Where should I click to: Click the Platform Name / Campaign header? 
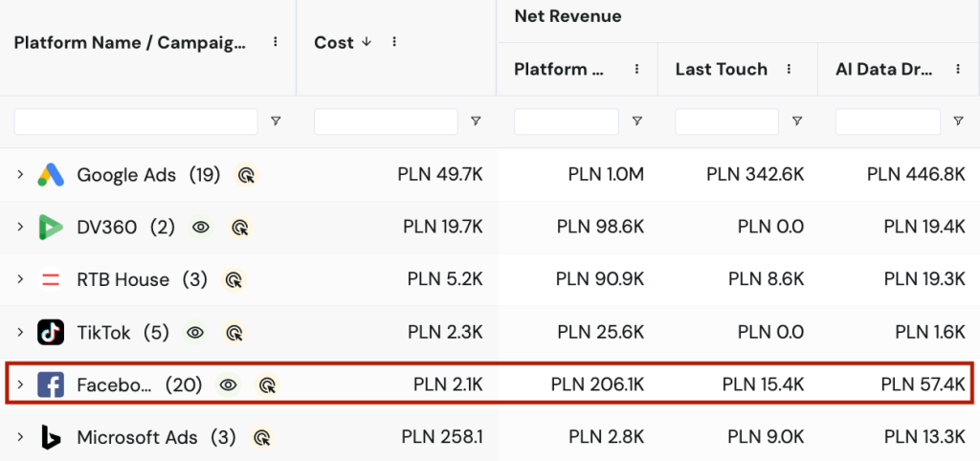[129, 42]
